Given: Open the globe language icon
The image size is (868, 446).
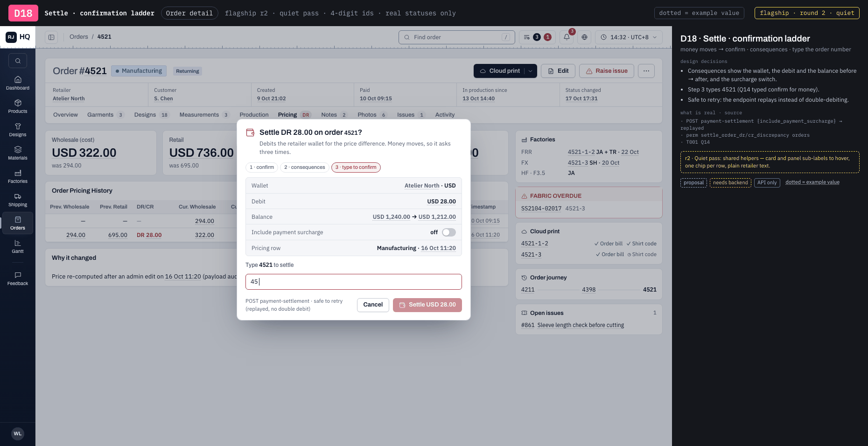Looking at the screenshot, I should [584, 37].
